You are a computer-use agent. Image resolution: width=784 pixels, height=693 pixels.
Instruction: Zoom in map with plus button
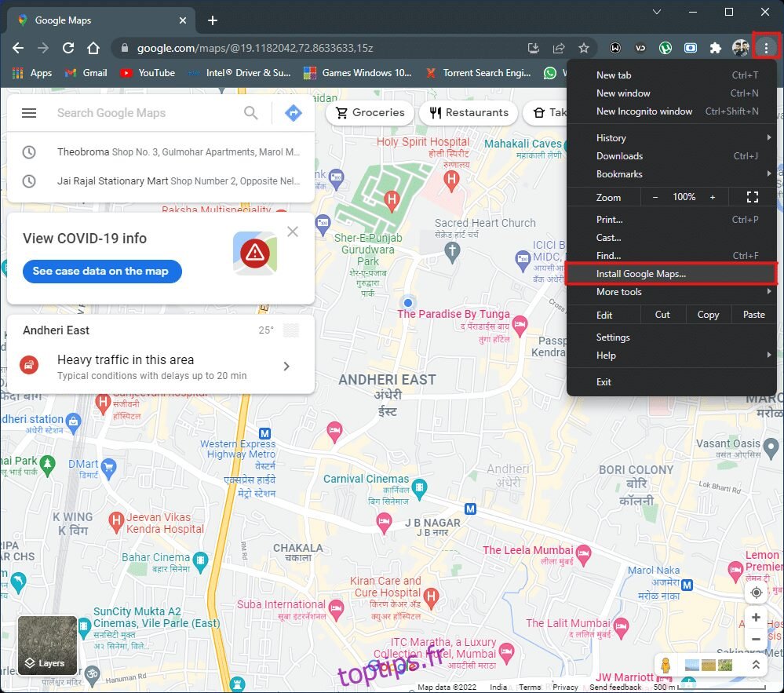click(756, 618)
